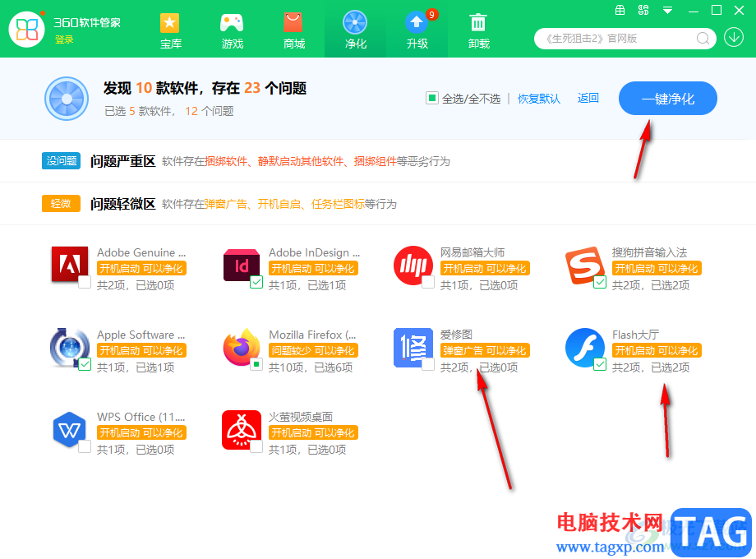Open the download manager arrow icon
Screen dimensions: 756x559
click(734, 38)
